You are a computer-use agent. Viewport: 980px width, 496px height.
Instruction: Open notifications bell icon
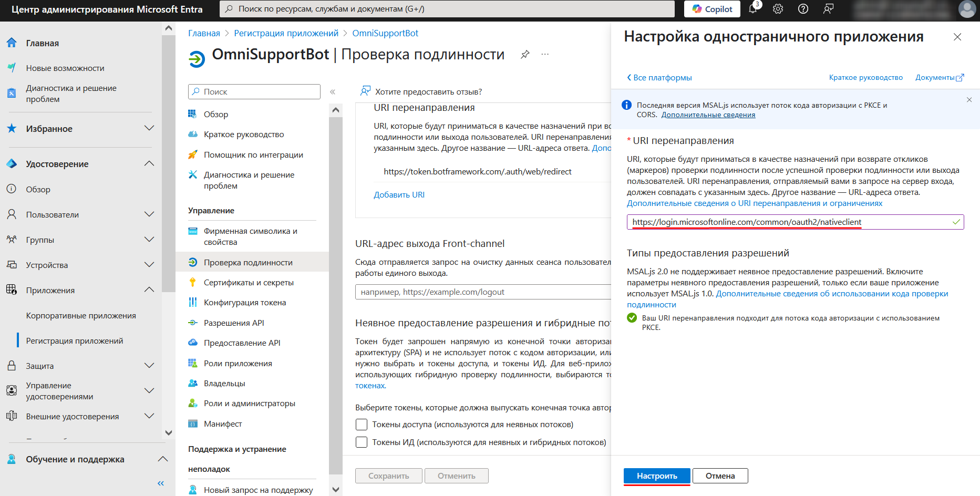(x=753, y=9)
